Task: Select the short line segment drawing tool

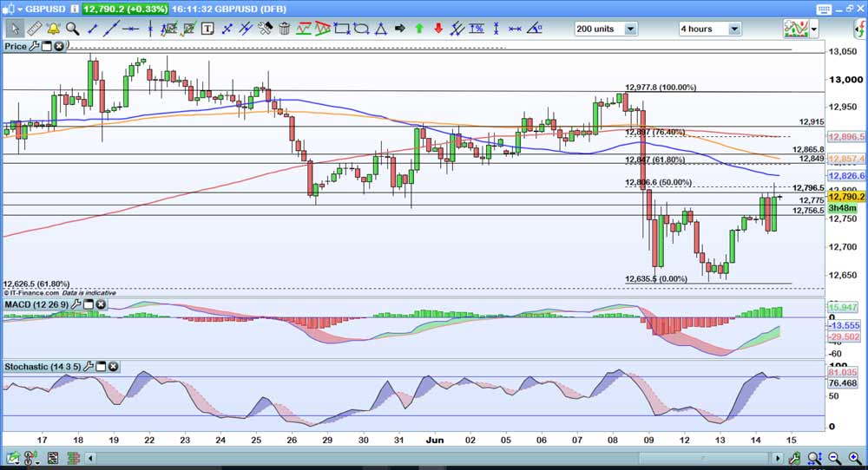Action: tap(93, 29)
